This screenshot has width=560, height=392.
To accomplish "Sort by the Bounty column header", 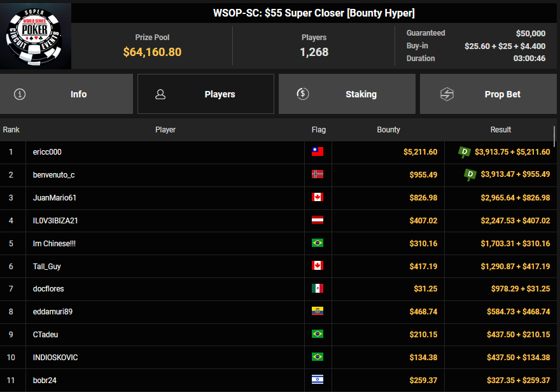I will [x=388, y=130].
